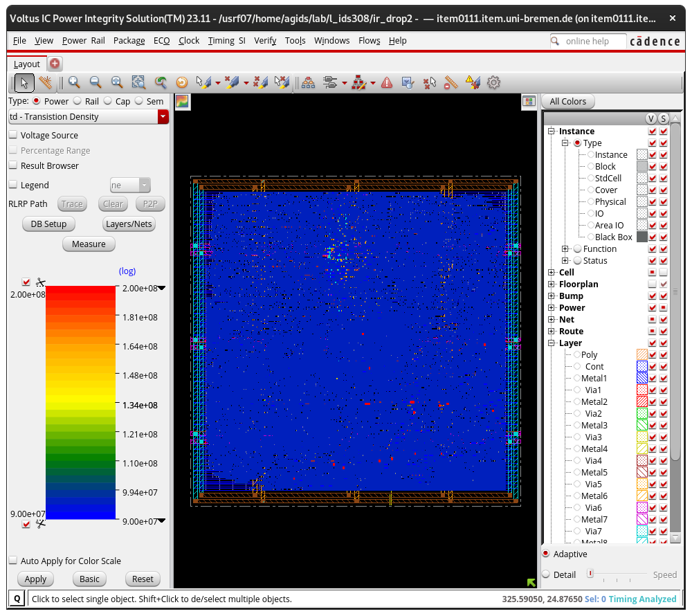Viewport: 692px width, 616px height.
Task: Add a new tab with plus icon
Action: pyautogui.click(x=55, y=64)
